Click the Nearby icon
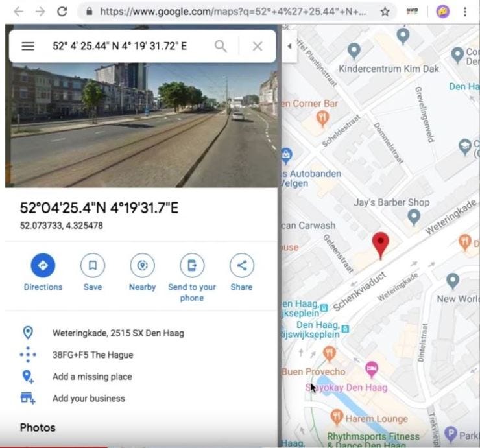The image size is (480, 448). click(x=142, y=265)
